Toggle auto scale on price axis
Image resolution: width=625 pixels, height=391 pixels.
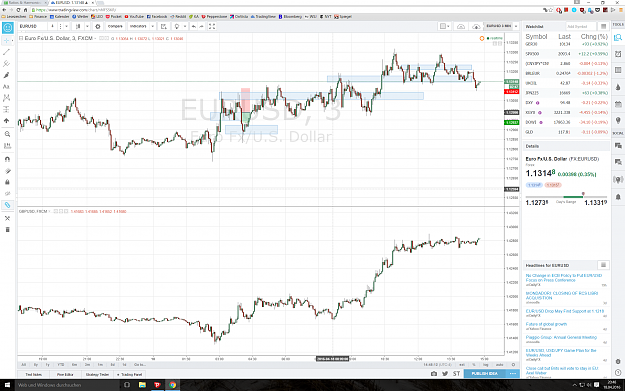tap(499, 365)
